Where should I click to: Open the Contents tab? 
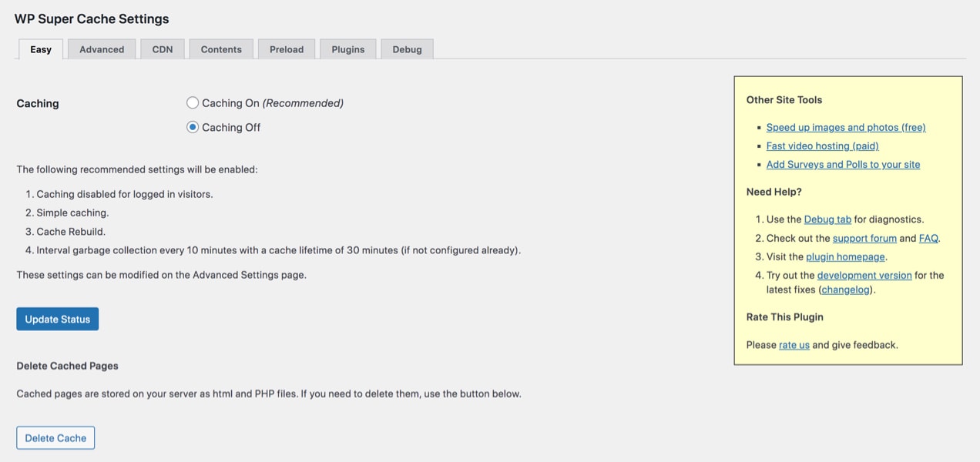221,49
